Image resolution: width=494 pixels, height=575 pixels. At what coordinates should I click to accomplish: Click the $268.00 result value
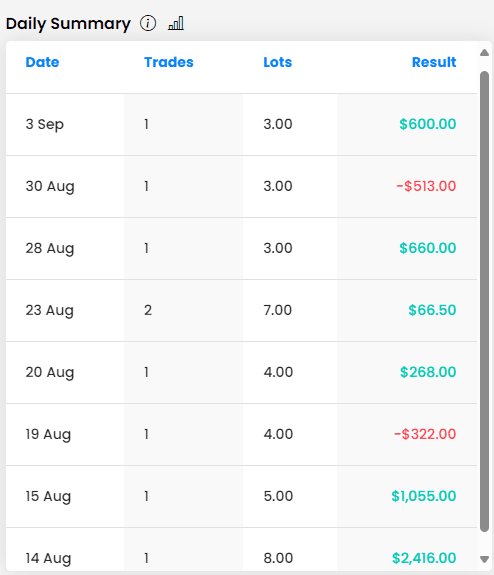(x=428, y=372)
